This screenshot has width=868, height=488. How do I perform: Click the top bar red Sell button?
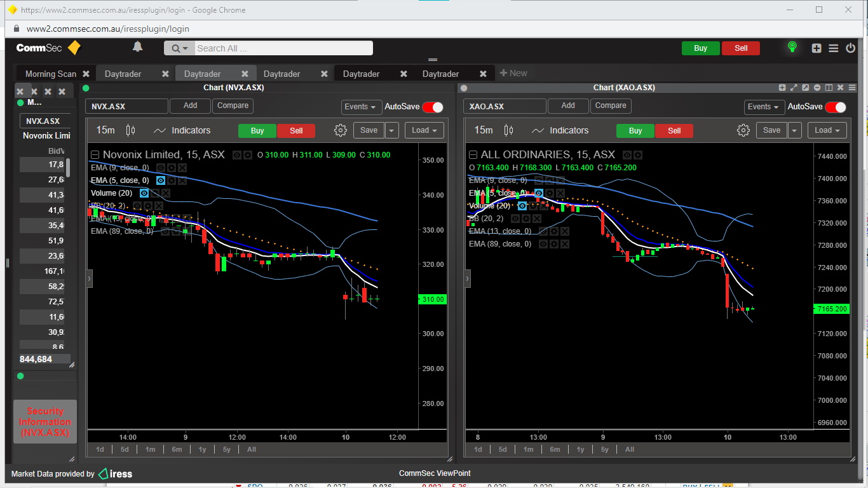pos(741,48)
